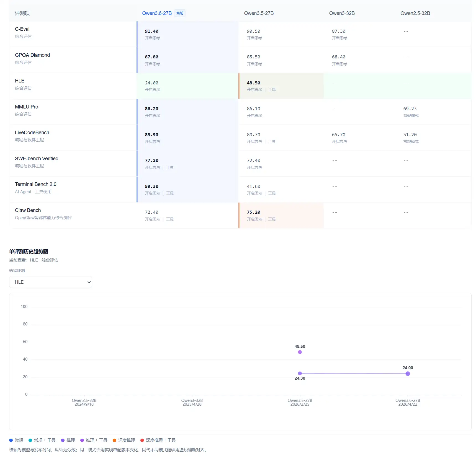The width and height of the screenshot is (476, 458).
Task: Open the HLE evaluation dropdown
Action: 50,282
